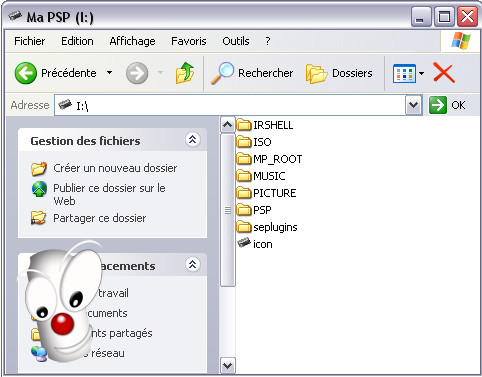The width and height of the screenshot is (482, 377).
Task: Click the scrollbar up arrow
Action: (x=228, y=125)
